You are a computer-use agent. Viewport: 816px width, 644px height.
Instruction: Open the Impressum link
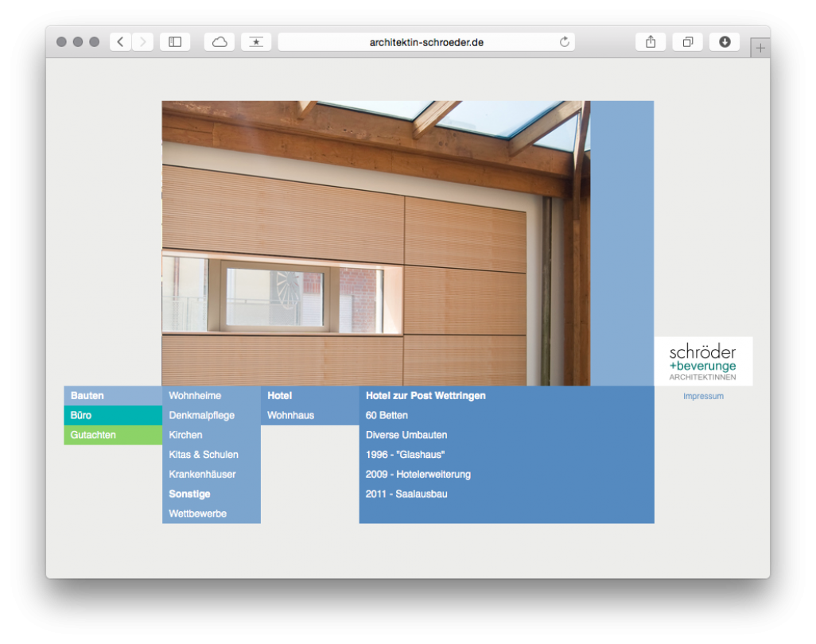coord(703,397)
